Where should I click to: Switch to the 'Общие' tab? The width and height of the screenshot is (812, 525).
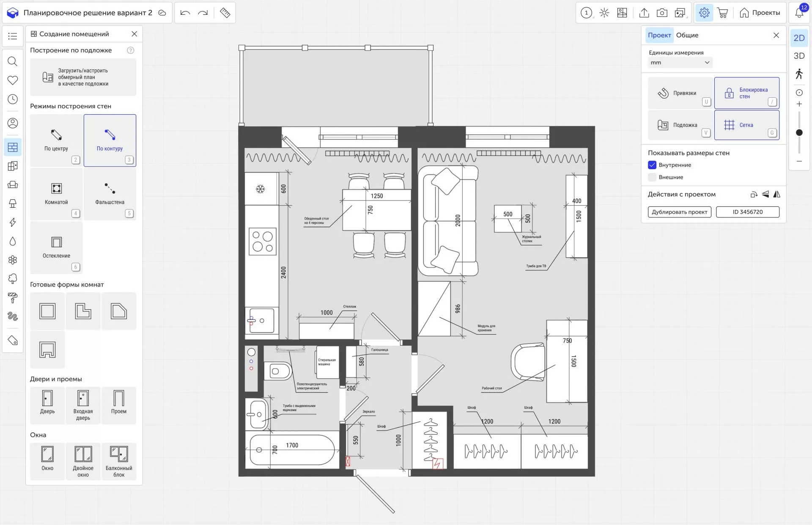point(687,35)
